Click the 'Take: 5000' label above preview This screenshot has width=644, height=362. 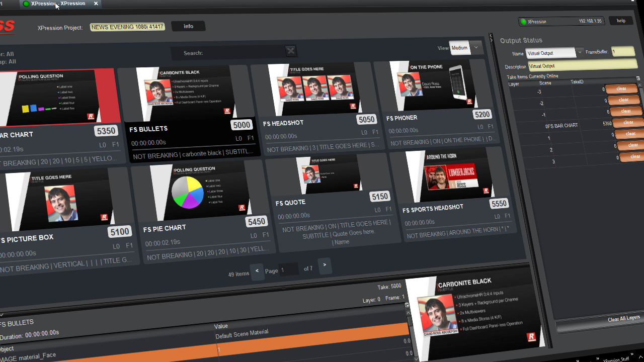point(389,286)
